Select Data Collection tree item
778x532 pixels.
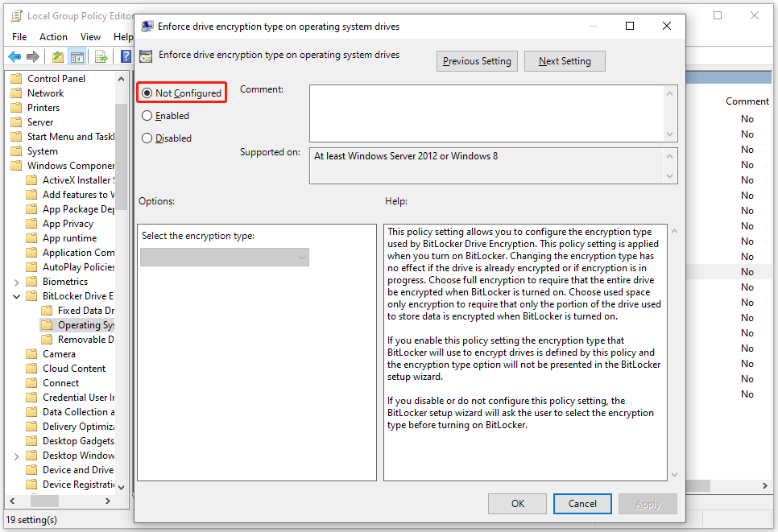tap(79, 412)
